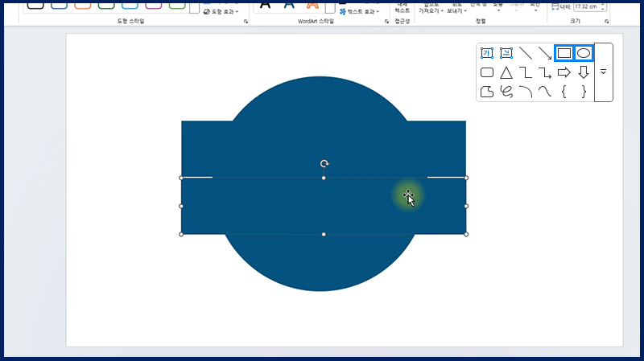Click the 대체 텍스트 alt text button
This screenshot has height=361, width=644.
[x=402, y=7]
